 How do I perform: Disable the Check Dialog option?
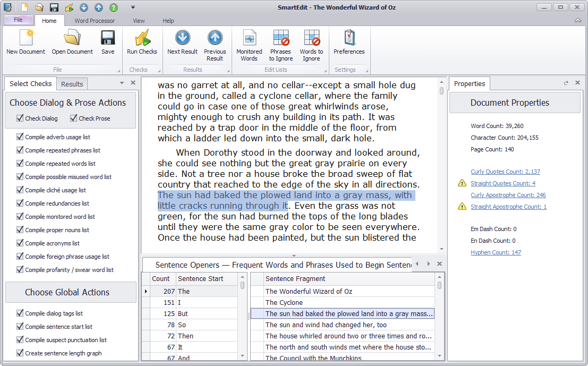point(20,118)
